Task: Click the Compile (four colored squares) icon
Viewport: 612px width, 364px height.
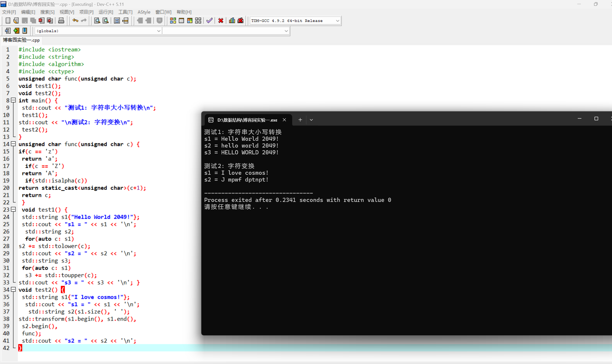Action: tap(173, 21)
